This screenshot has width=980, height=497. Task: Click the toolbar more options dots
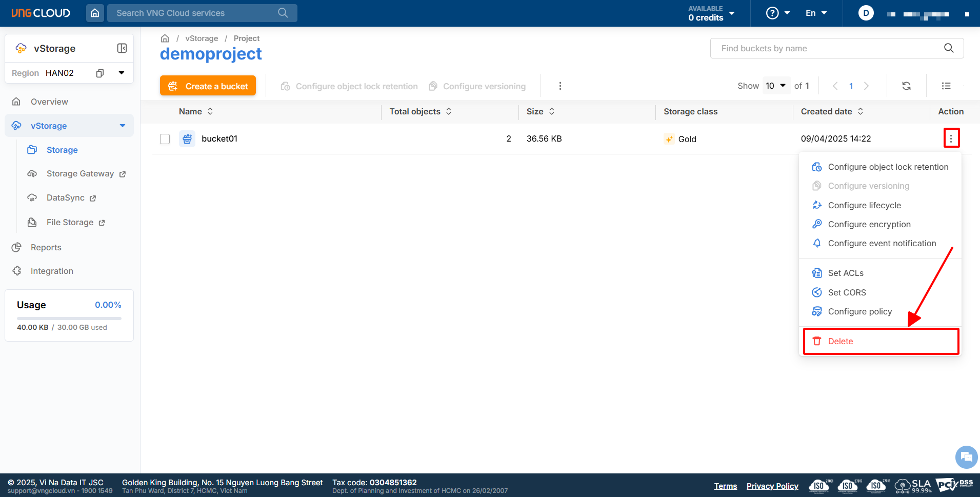click(560, 86)
